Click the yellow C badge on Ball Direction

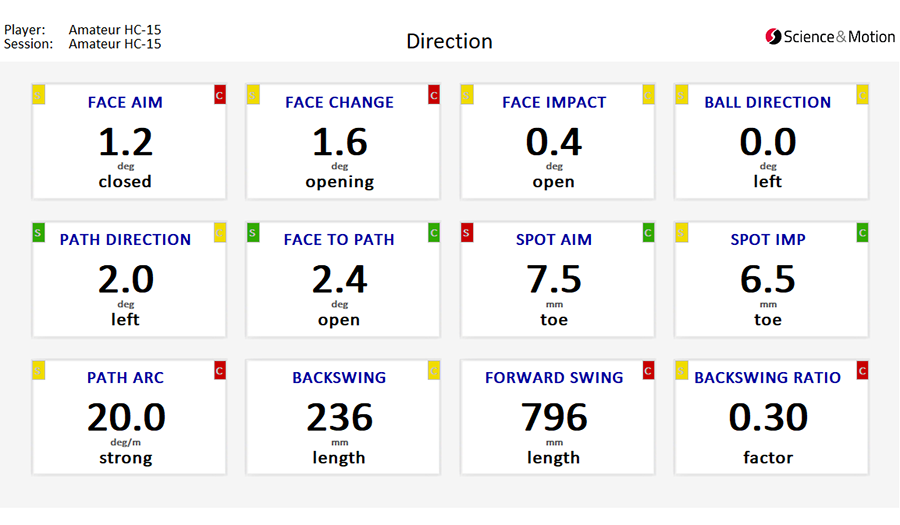pyautogui.click(x=862, y=95)
